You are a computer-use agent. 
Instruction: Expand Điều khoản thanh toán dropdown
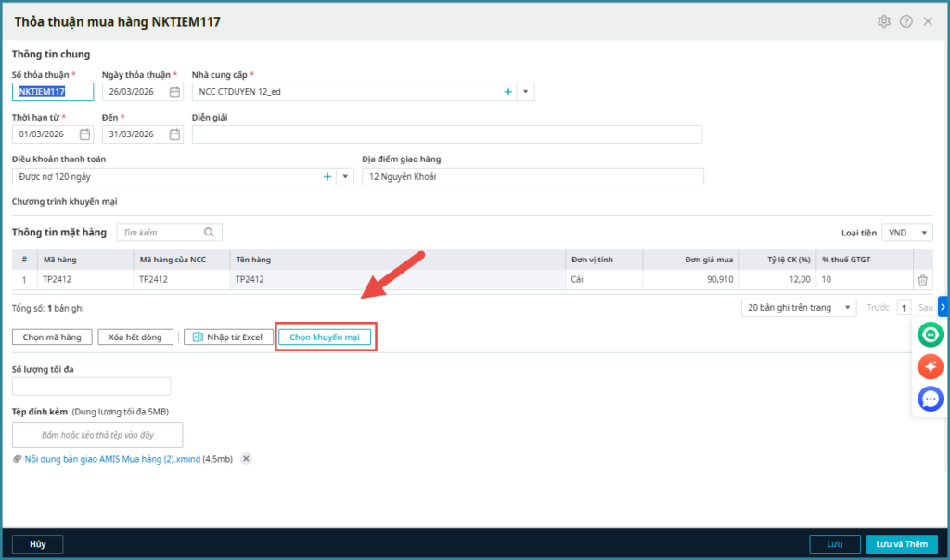[x=345, y=177]
